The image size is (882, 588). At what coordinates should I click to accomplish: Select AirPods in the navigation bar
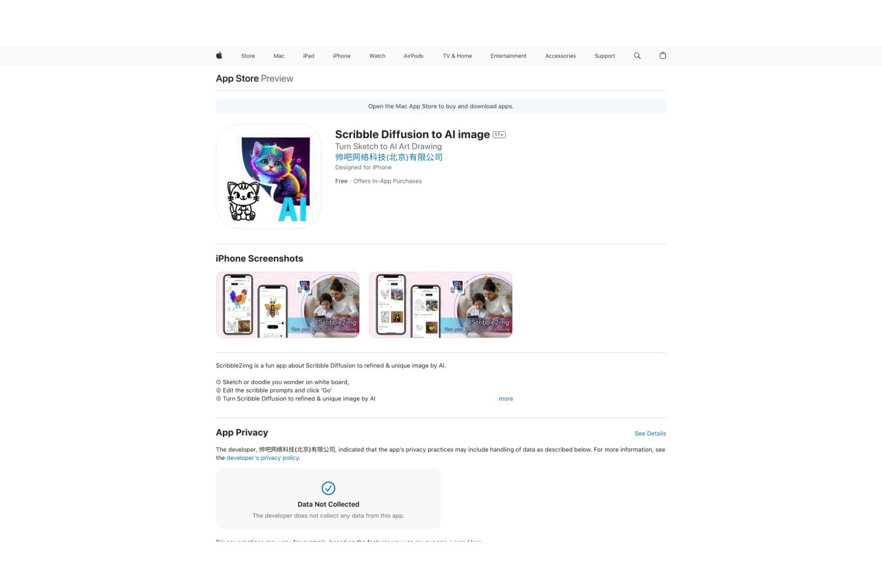(413, 56)
